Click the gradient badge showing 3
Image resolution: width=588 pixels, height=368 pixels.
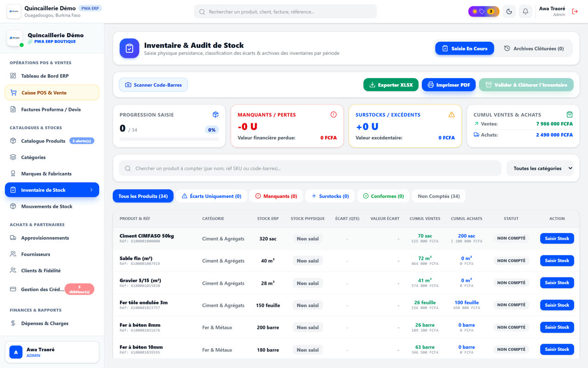coord(484,11)
